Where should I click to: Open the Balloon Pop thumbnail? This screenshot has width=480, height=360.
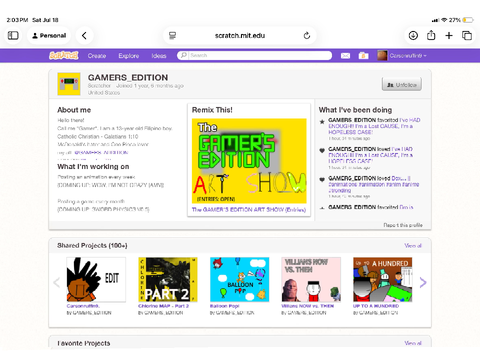click(239, 279)
